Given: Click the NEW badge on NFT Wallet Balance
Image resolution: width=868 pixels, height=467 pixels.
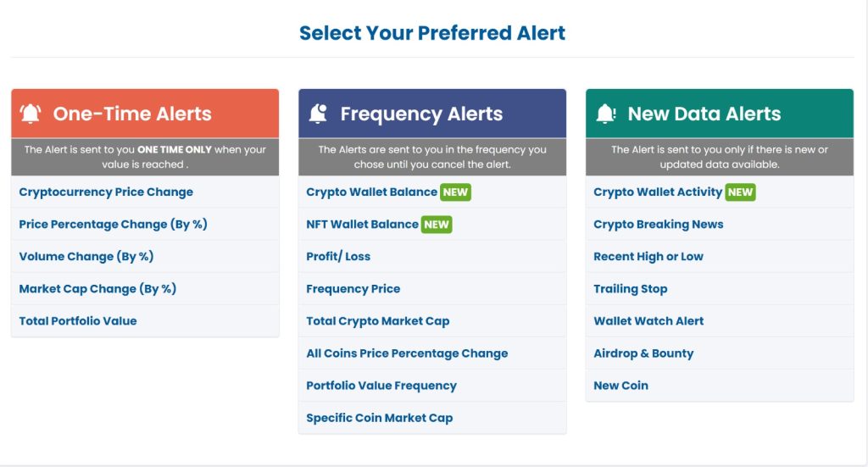Looking at the screenshot, I should pyautogui.click(x=437, y=224).
